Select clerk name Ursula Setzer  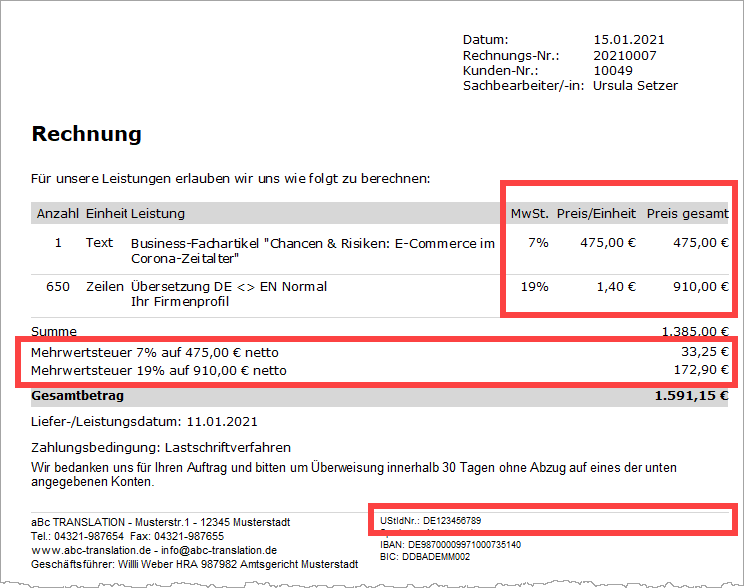pos(635,85)
